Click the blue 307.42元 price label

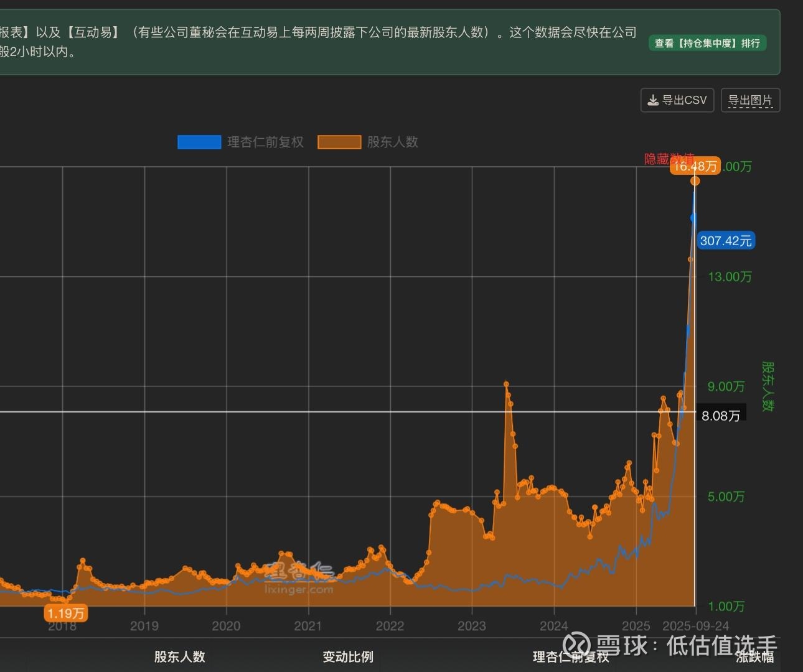click(726, 241)
